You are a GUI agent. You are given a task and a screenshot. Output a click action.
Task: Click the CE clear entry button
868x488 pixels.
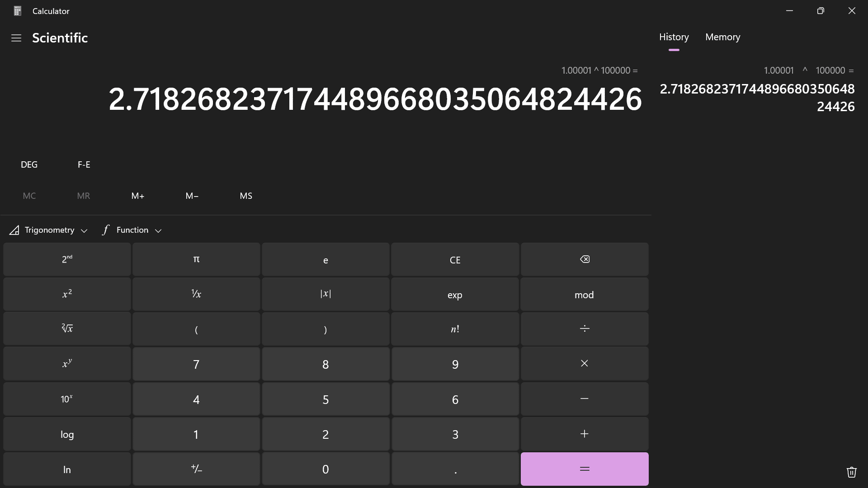pyautogui.click(x=455, y=259)
